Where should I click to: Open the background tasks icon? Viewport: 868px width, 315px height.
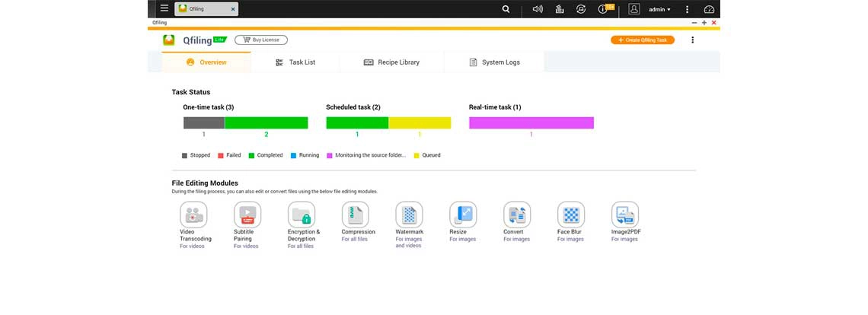pyautogui.click(x=559, y=9)
